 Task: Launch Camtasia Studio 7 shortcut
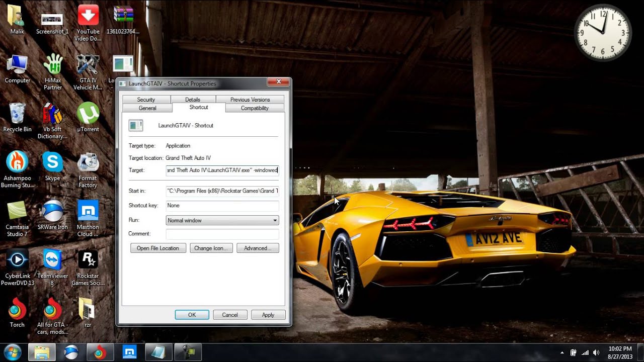click(x=17, y=219)
